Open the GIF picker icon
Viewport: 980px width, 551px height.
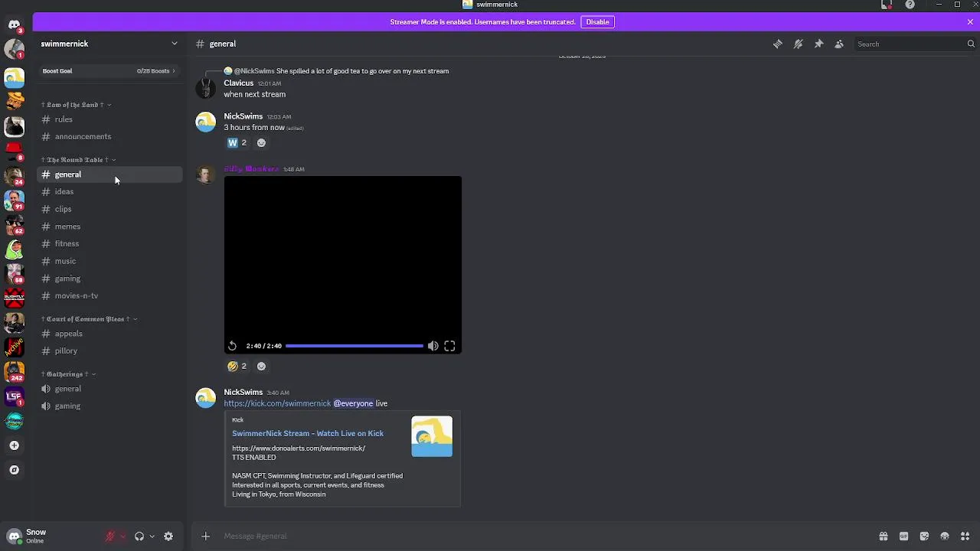(x=903, y=536)
